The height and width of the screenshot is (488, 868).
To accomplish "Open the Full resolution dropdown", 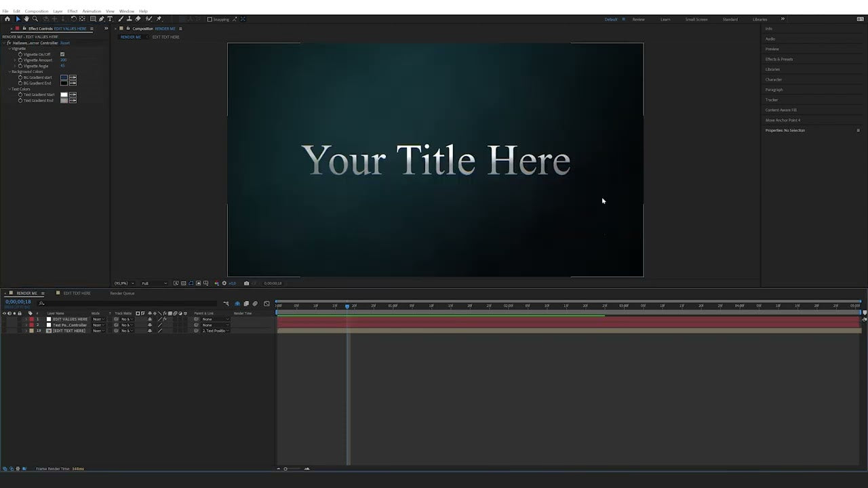I will 154,283.
